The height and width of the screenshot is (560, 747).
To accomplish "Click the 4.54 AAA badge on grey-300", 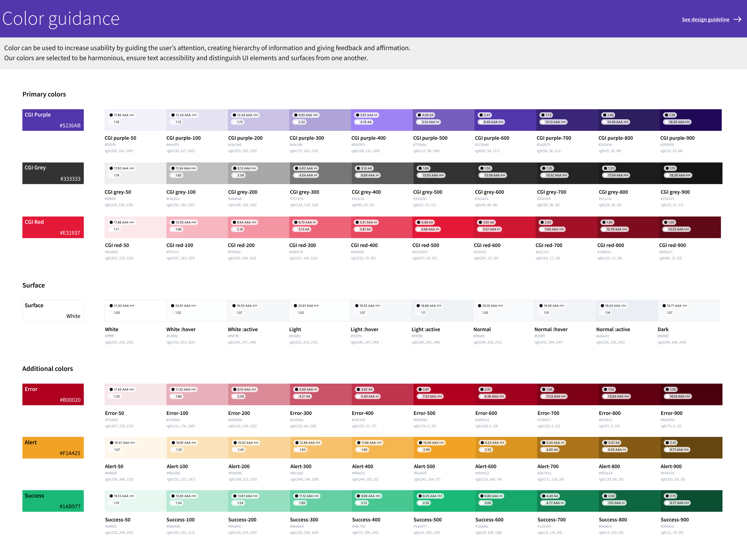I will [x=306, y=175].
